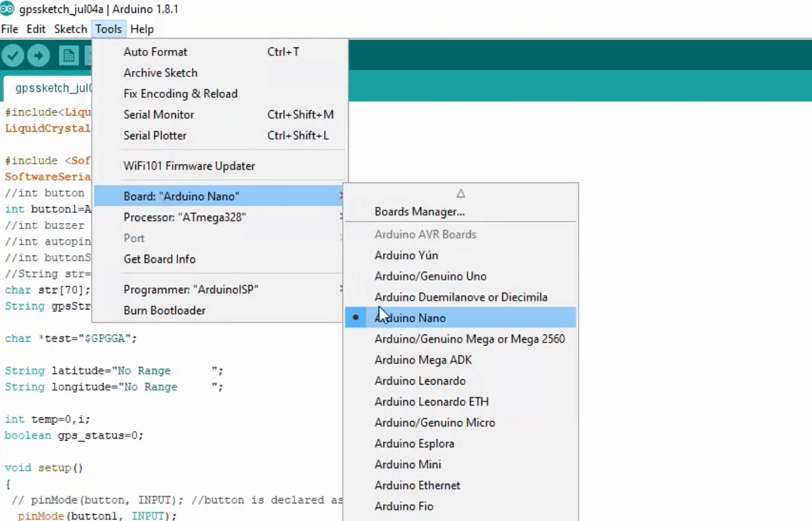Click code line char *test="$GPGGA";
Viewport: 812px width, 521px height.
(71, 338)
